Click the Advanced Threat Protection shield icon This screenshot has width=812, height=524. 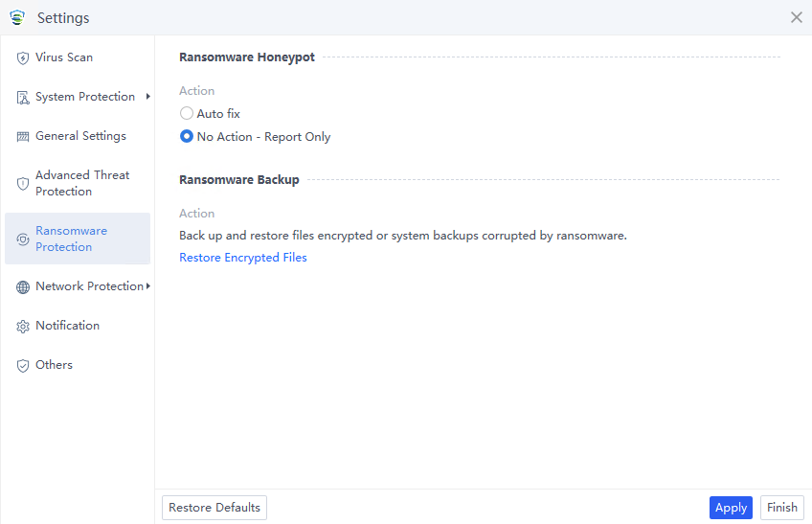click(x=23, y=183)
